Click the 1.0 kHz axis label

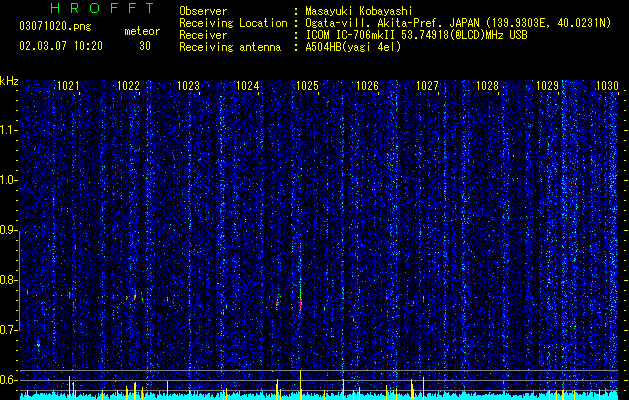[x=9, y=180]
